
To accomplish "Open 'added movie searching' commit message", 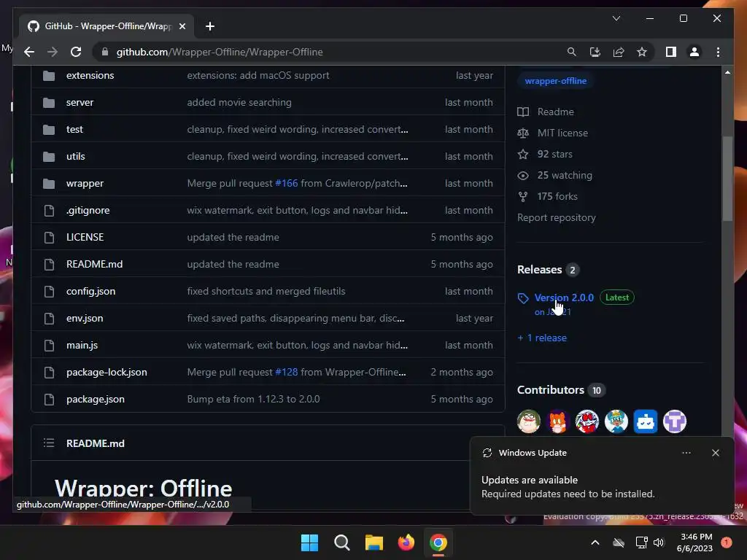I will pos(239,102).
